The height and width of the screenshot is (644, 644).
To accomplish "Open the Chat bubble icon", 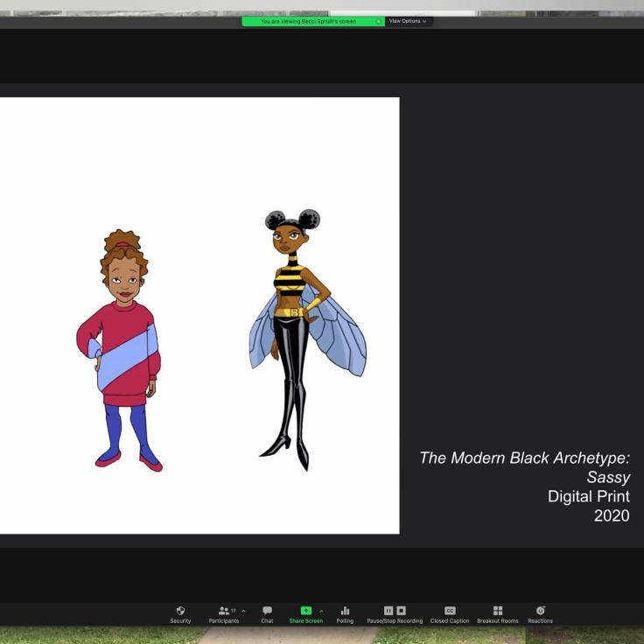I will coord(267,610).
